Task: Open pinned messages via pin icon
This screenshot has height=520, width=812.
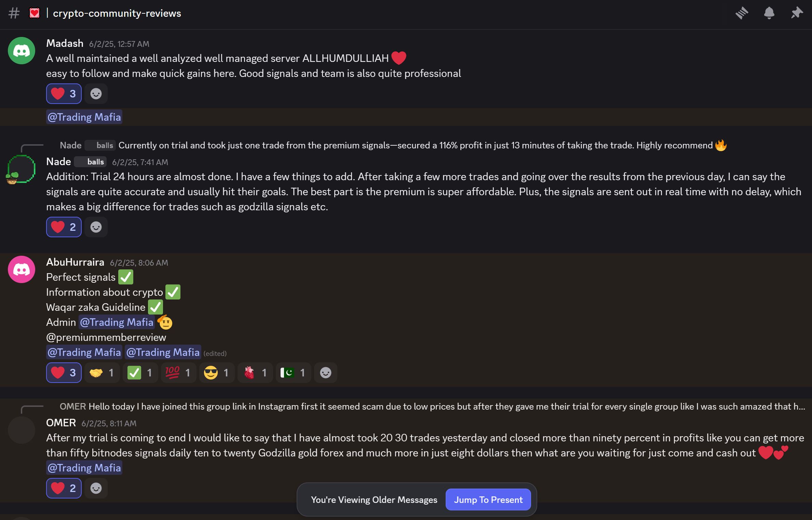Action: pos(797,13)
